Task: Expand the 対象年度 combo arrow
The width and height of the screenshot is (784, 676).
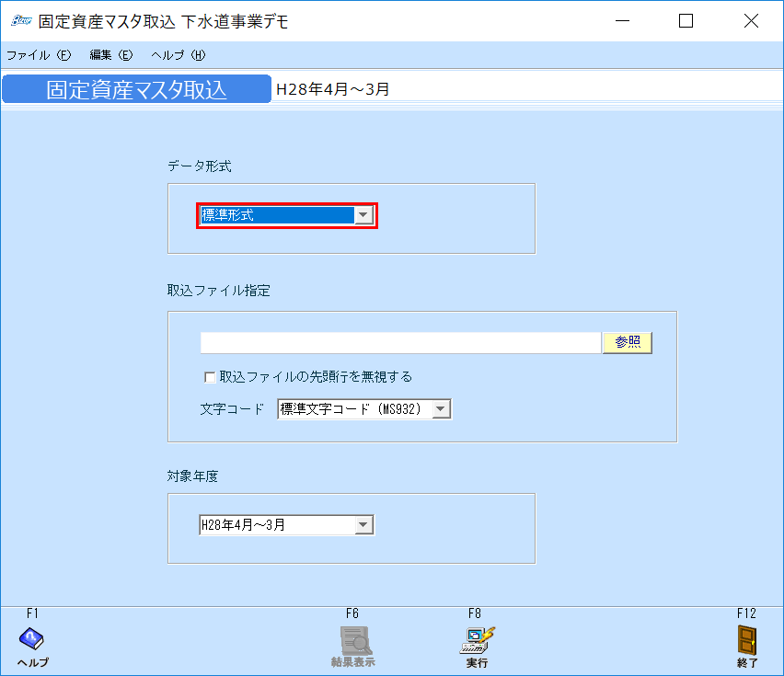Action: point(364,524)
